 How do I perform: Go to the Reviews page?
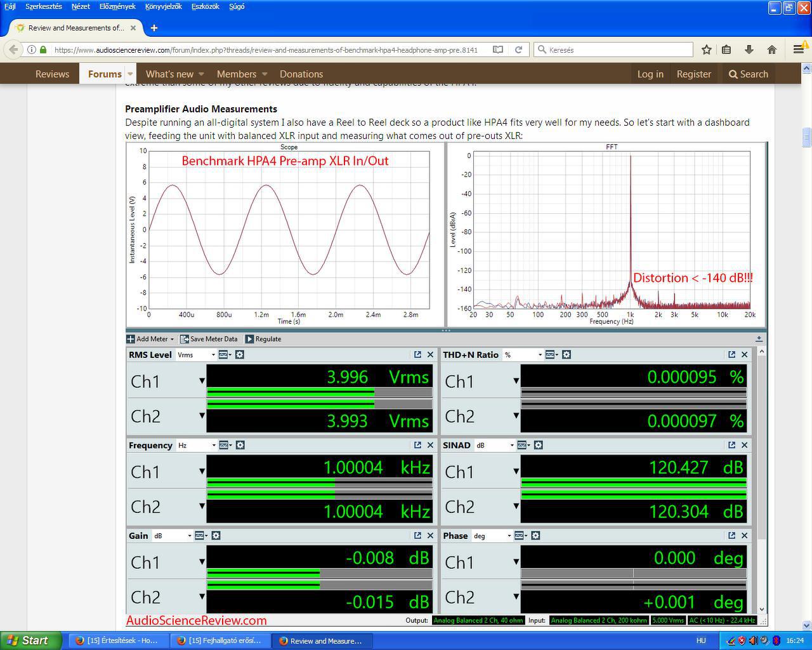click(x=52, y=74)
